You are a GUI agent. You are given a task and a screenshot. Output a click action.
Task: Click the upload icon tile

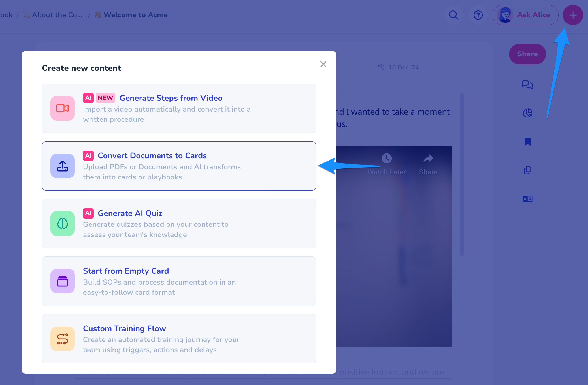(x=63, y=166)
